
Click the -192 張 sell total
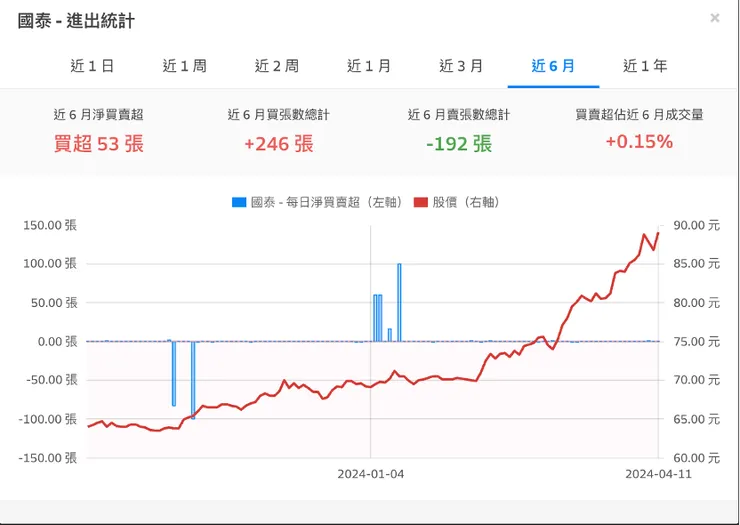pyautogui.click(x=459, y=144)
